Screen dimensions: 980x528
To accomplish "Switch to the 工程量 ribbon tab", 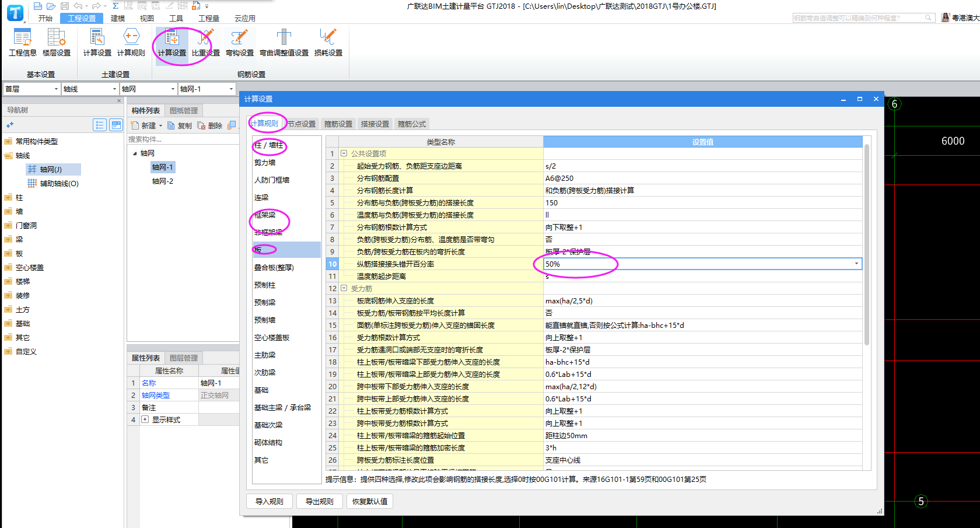I will click(209, 18).
